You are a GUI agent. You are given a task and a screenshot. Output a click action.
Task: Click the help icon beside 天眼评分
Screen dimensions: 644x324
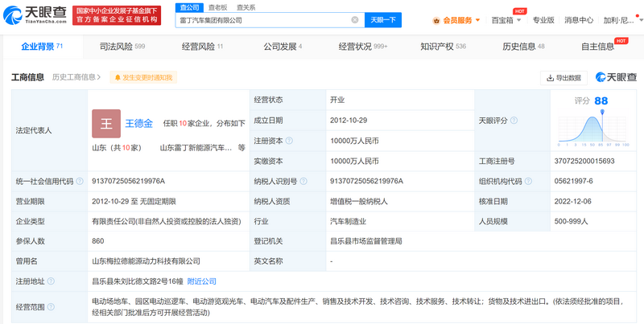coord(514,121)
